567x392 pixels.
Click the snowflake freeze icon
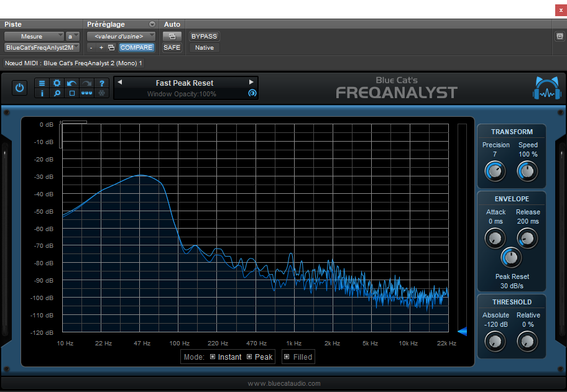[101, 93]
